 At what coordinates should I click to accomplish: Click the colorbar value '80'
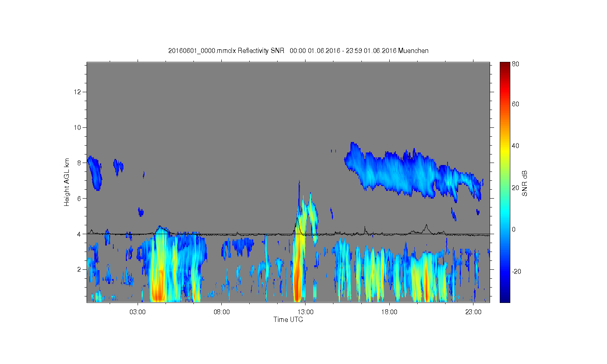click(516, 64)
